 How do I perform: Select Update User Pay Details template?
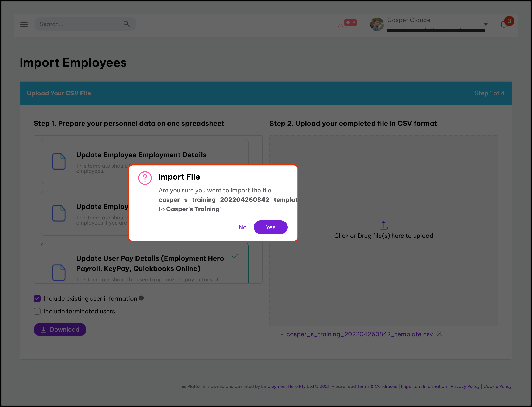(150, 264)
